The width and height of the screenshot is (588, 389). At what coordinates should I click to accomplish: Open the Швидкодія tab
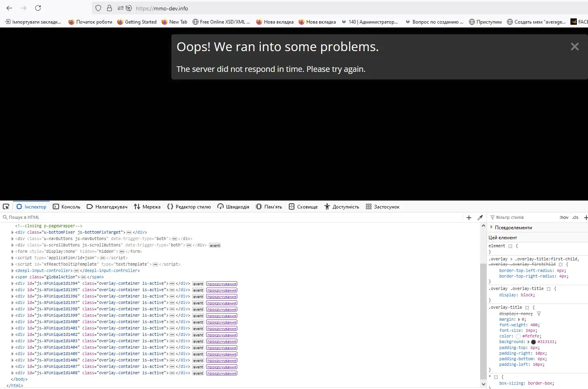click(233, 206)
